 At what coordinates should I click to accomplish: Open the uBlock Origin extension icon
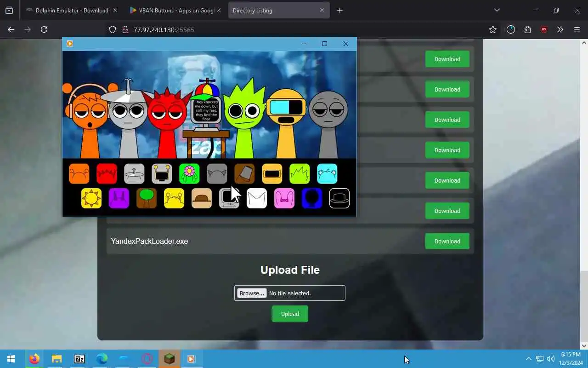(x=544, y=29)
